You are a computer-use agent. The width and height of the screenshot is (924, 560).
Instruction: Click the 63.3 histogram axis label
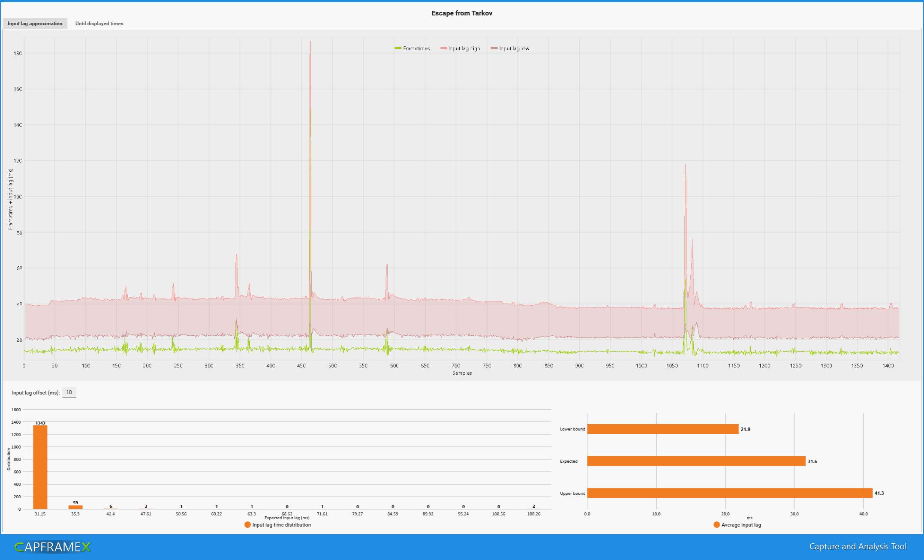click(252, 514)
